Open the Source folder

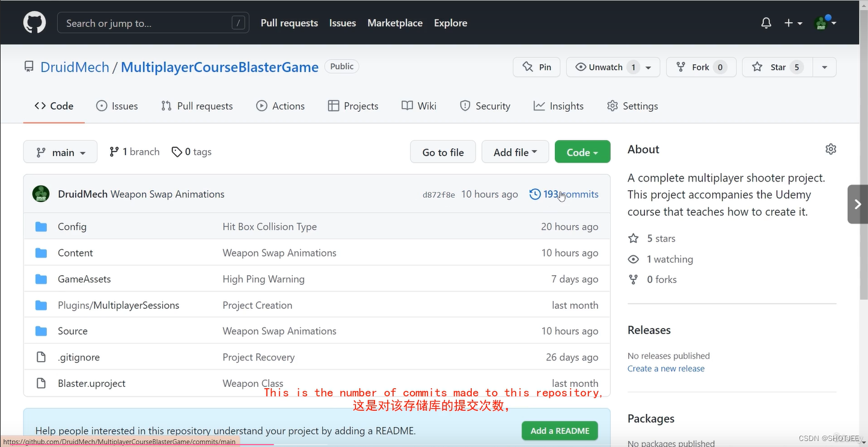click(73, 331)
